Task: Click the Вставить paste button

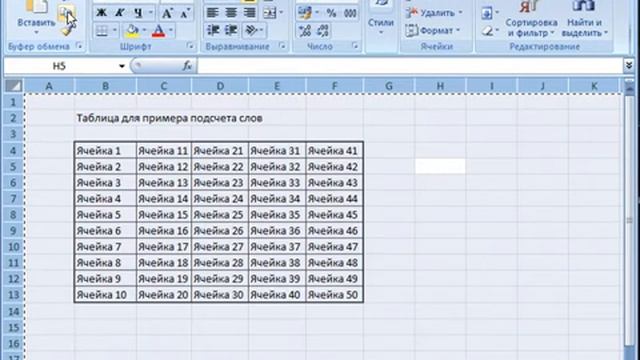Action: pyautogui.click(x=36, y=18)
